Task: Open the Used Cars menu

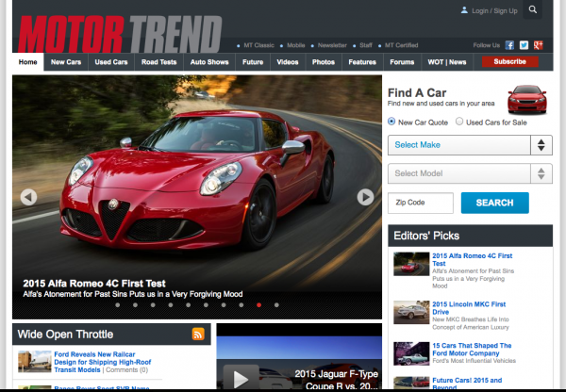Action: click(111, 62)
